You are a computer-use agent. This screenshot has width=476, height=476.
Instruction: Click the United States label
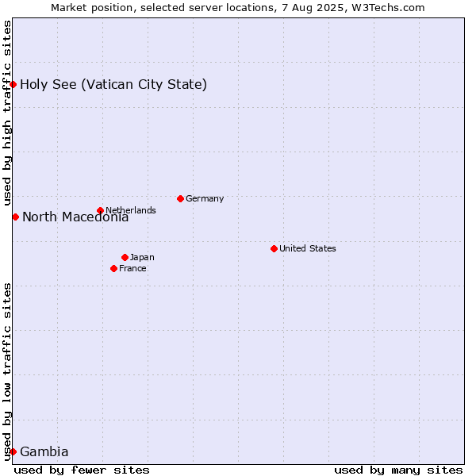click(x=308, y=248)
